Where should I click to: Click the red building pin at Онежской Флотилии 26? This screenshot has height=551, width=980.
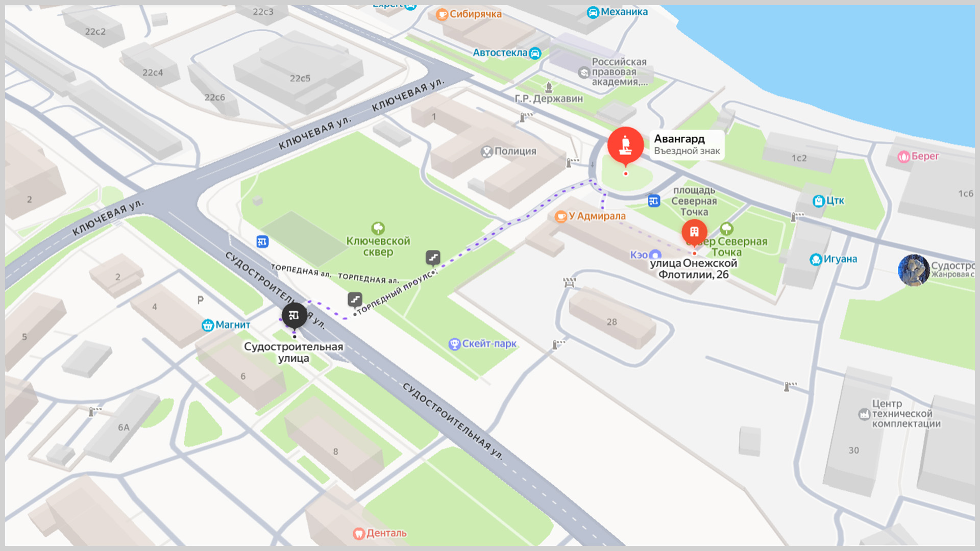tap(694, 233)
